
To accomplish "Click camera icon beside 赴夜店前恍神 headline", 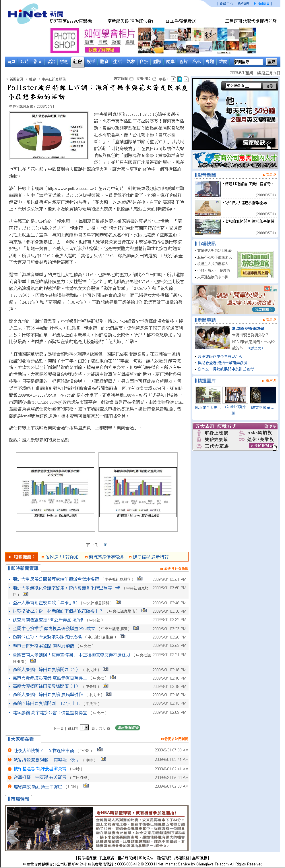I will click(100, 749).
